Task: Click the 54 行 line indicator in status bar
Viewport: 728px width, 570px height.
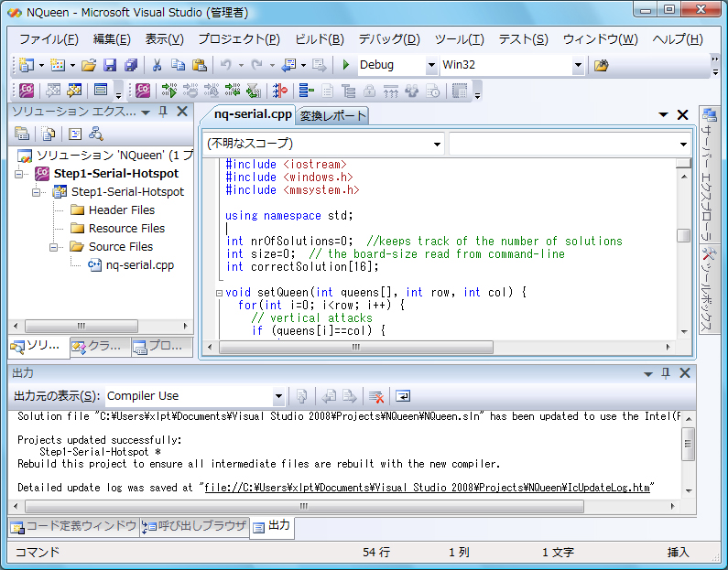Action: 376,553
